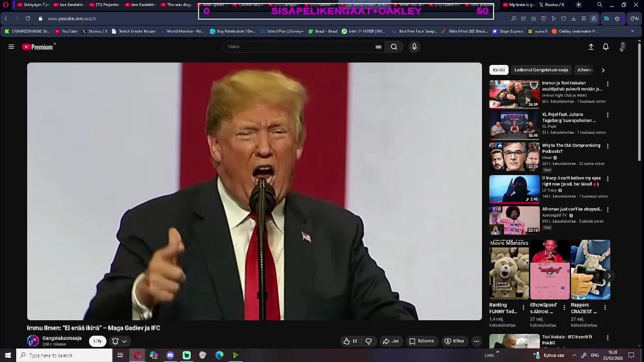The height and width of the screenshot is (362, 644).
Task: Open Task View on the taskbar
Action: pos(120,355)
